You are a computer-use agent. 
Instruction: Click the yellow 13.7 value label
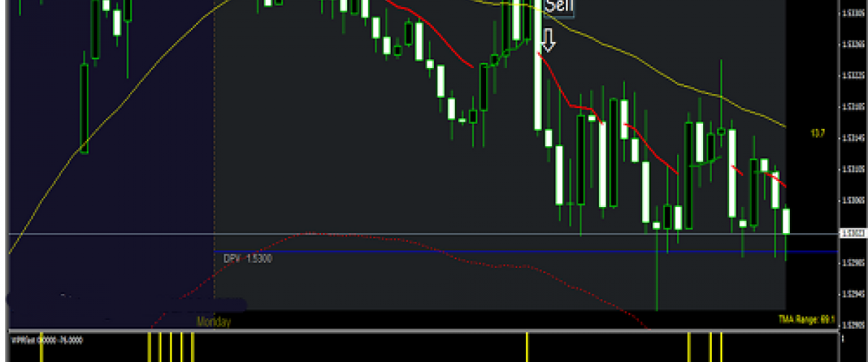pyautogui.click(x=816, y=133)
